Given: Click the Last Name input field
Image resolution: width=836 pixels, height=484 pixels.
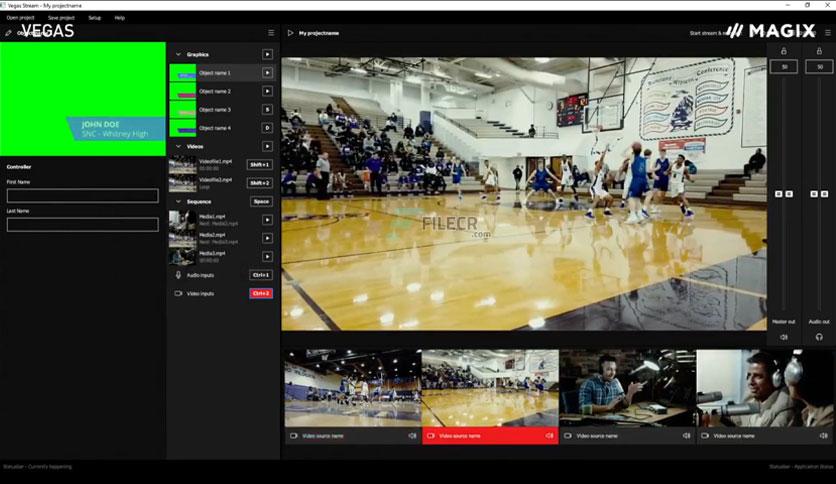Looking at the screenshot, I should point(83,224).
